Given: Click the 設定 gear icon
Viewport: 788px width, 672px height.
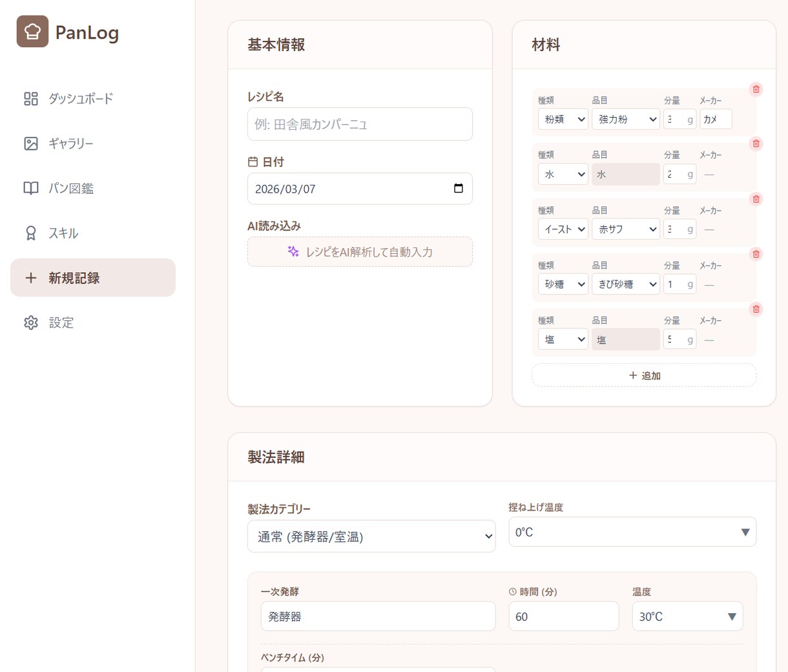Looking at the screenshot, I should (31, 322).
